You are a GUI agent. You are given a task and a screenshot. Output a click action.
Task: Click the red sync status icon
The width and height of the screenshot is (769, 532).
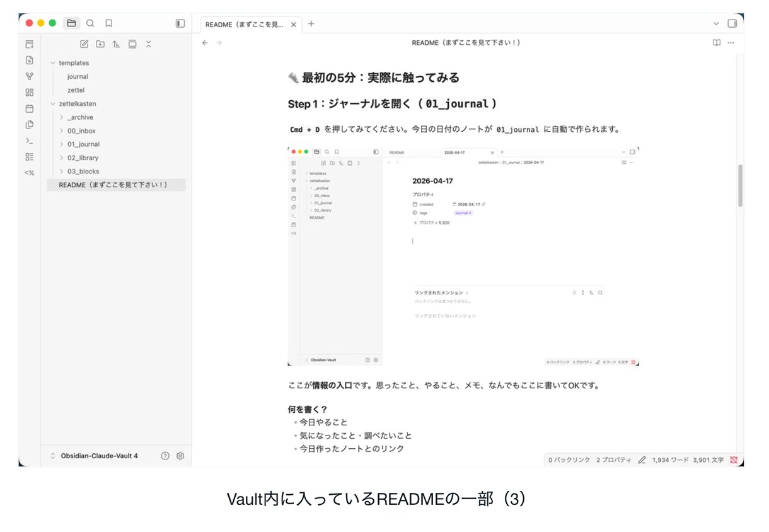pos(734,460)
